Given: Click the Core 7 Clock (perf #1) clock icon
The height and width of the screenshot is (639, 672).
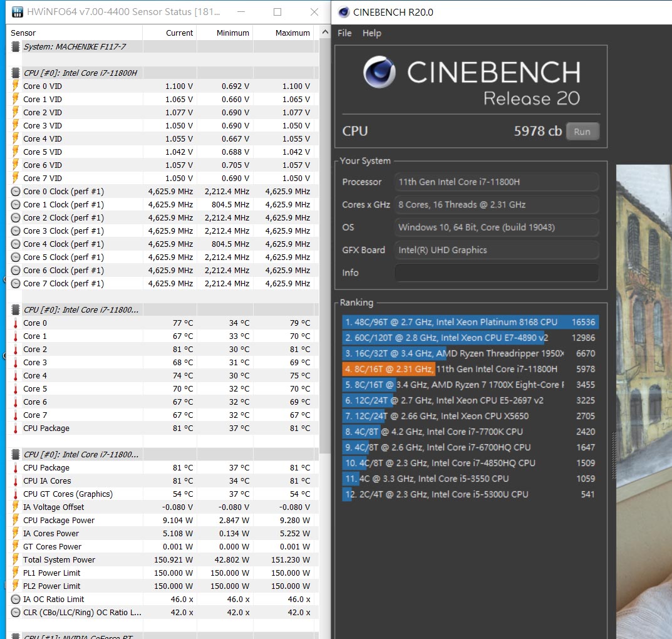Looking at the screenshot, I should click(x=16, y=284).
